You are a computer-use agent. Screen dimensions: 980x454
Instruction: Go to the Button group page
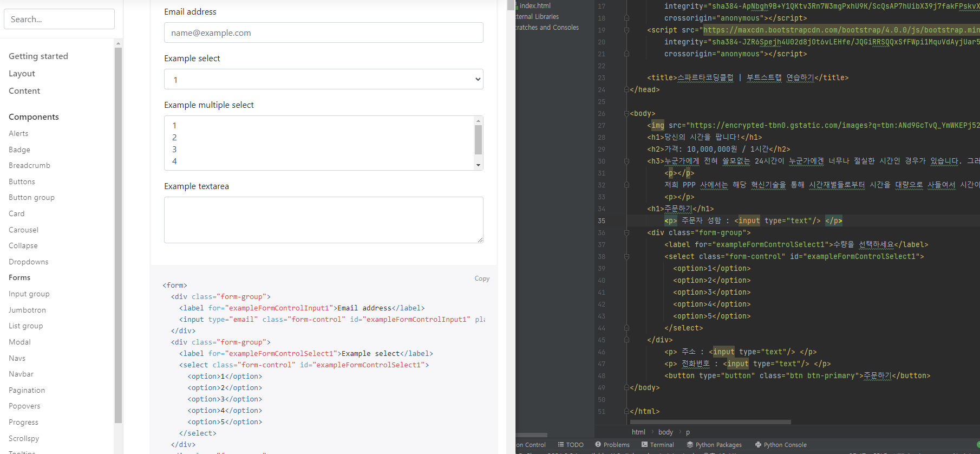click(x=31, y=197)
